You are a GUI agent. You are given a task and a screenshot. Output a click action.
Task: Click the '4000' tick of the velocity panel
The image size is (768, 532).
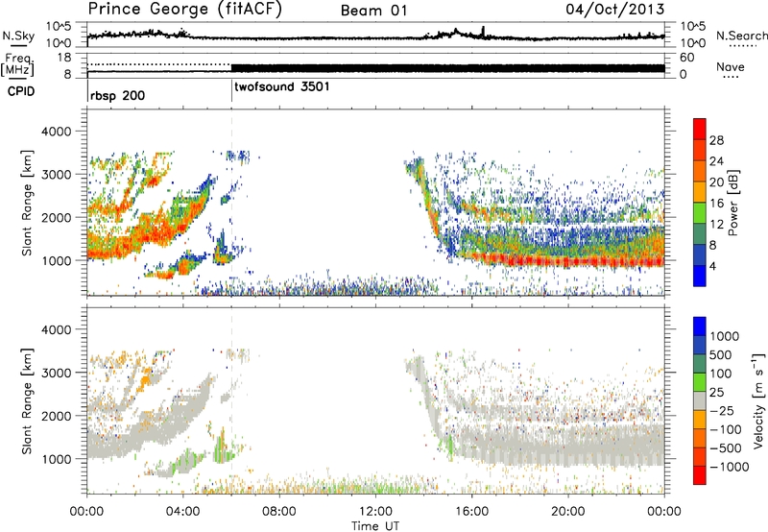(59, 329)
